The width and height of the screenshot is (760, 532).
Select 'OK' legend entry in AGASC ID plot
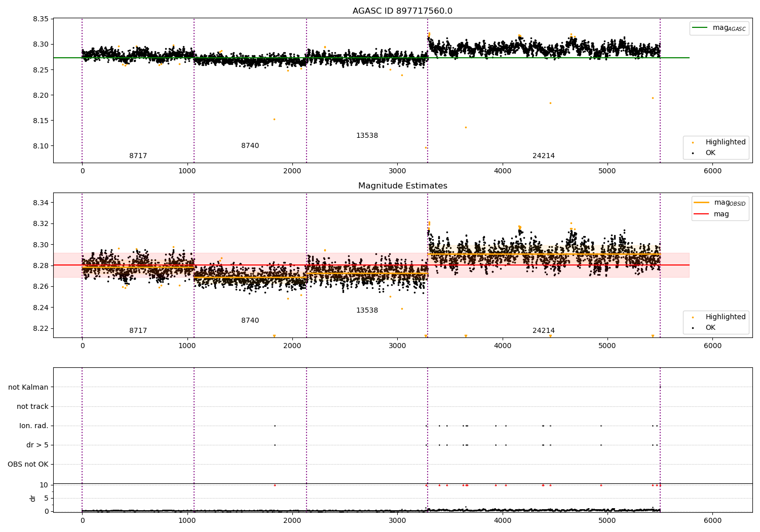(x=710, y=153)
